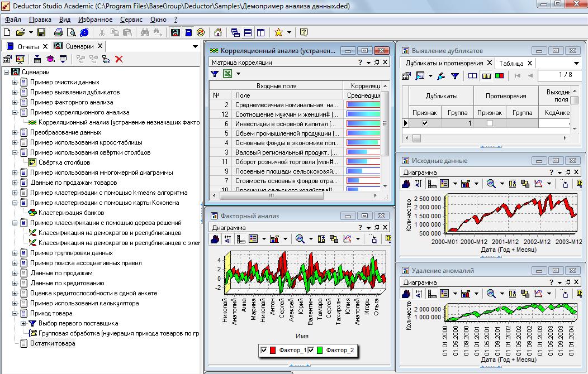Click the Internet Explorer icon in toolbar
Image resolution: width=588 pixels, height=374 pixels.
pyautogui.click(x=84, y=32)
